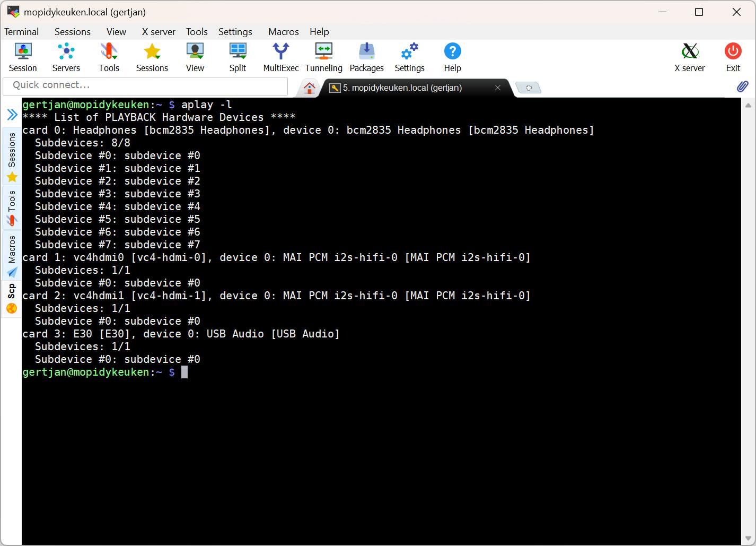
Task: Click the paperclip attachment icon
Action: point(743,86)
